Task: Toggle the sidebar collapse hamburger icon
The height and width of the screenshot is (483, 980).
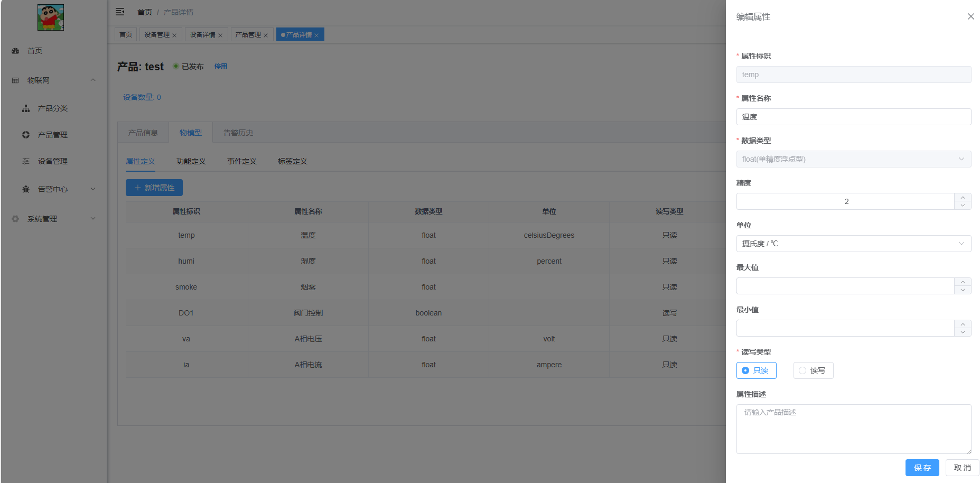Action: (x=120, y=12)
